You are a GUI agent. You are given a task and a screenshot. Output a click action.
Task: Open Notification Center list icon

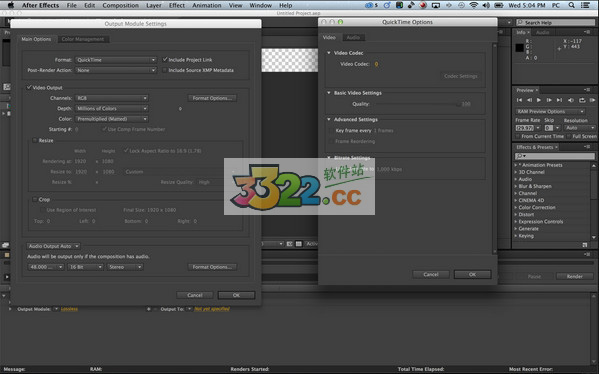585,5
